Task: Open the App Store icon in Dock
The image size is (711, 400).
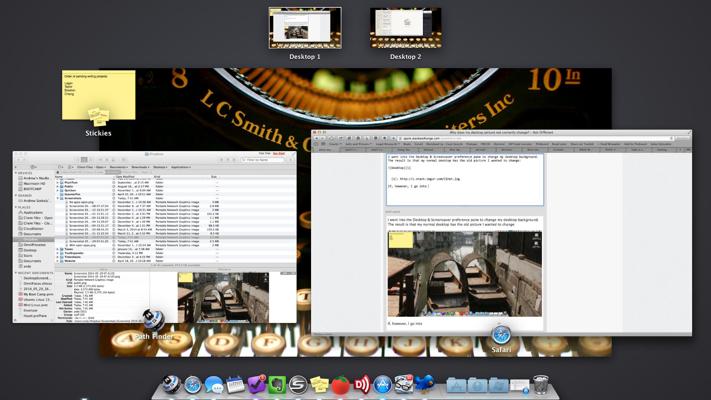Action: [x=382, y=385]
